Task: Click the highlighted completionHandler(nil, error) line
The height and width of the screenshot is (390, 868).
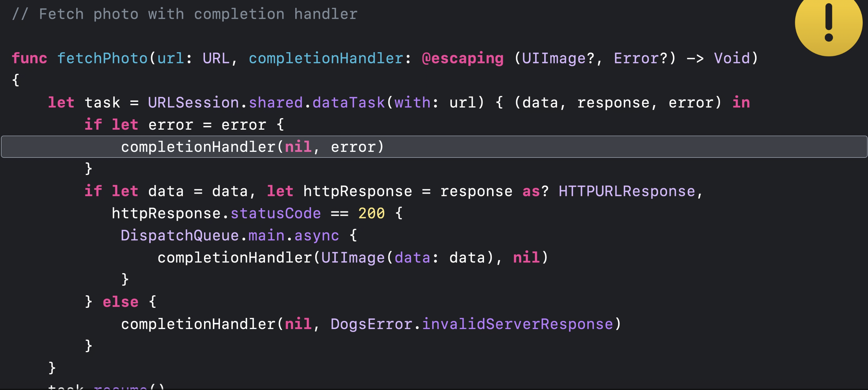Action: pos(252,147)
